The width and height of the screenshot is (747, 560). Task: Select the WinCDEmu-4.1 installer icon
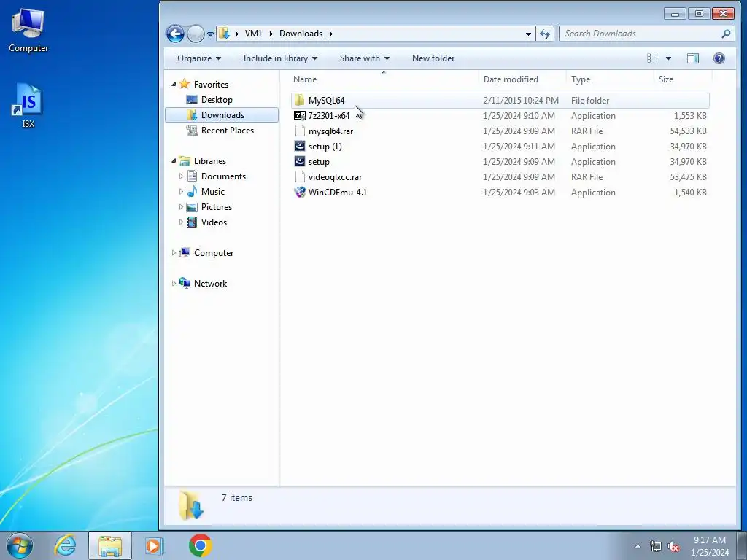click(x=300, y=192)
